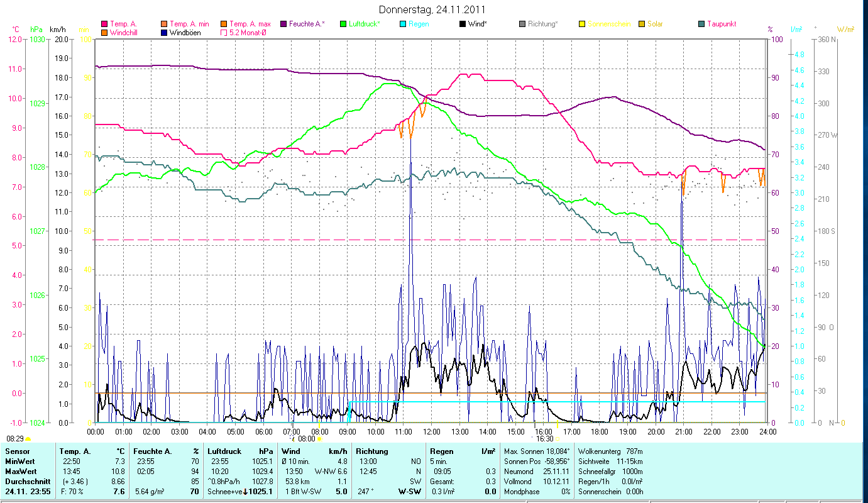The image size is (868, 503).
Task: Click the Regen column header in table
Action: pos(441,451)
